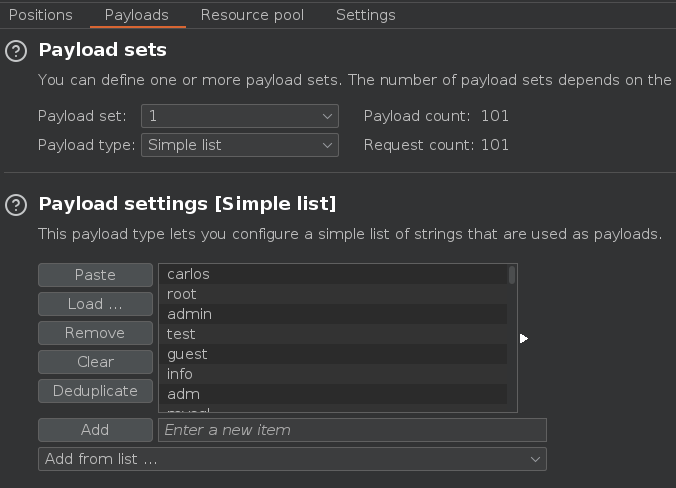Select the Payloads tab

tap(136, 15)
